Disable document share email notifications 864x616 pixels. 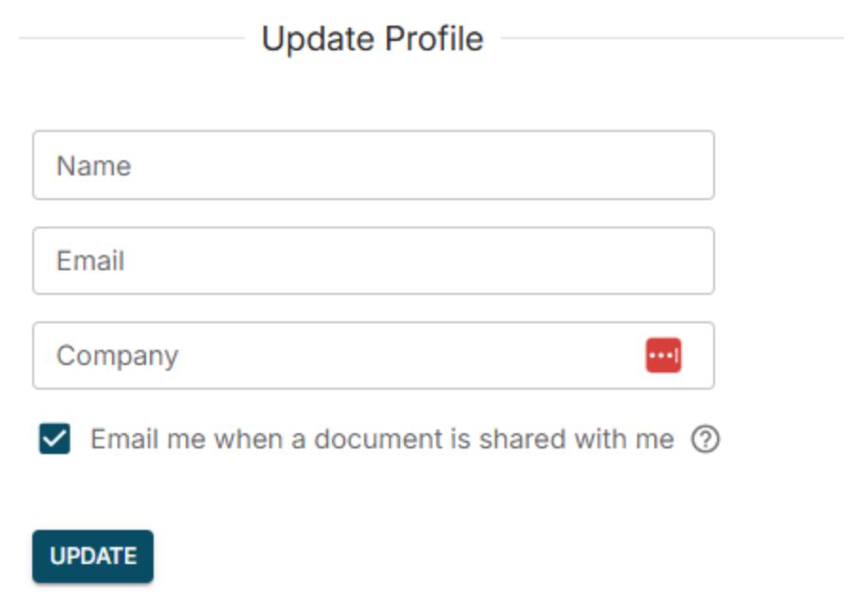(55, 440)
